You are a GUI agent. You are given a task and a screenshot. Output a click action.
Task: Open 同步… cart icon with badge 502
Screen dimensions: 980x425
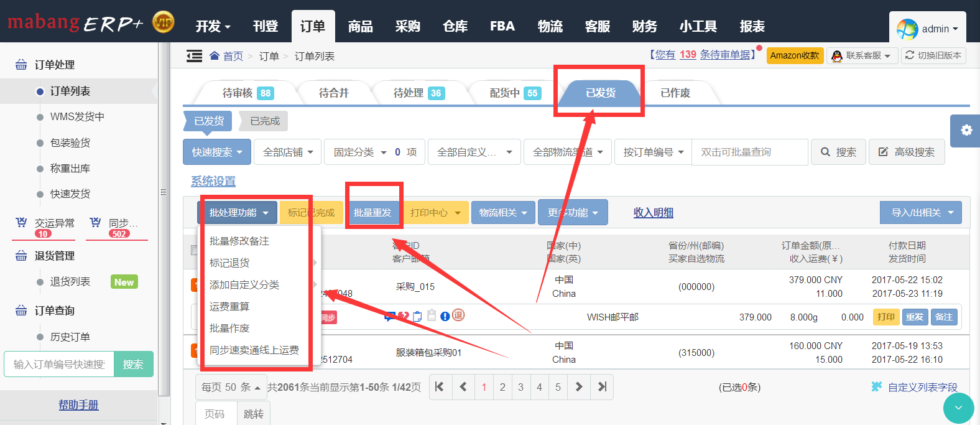(95, 222)
